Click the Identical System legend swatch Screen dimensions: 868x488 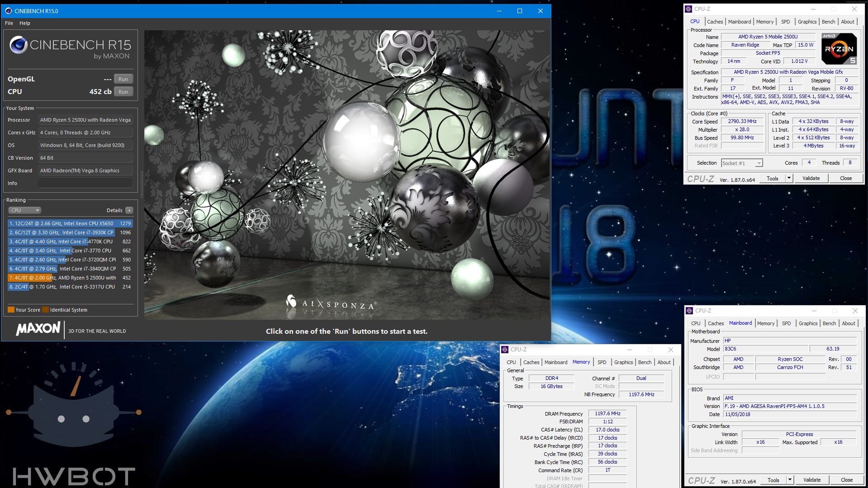[x=45, y=310]
